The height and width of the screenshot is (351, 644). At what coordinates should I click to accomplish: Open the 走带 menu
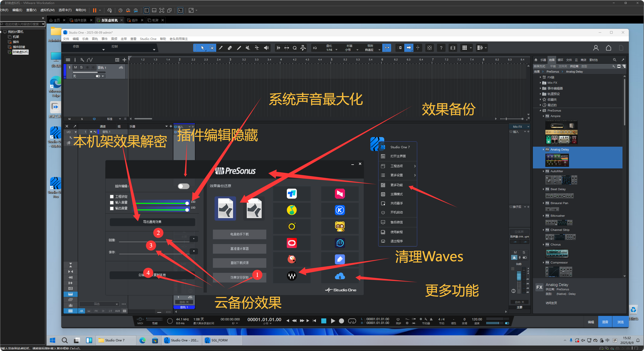coord(124,39)
